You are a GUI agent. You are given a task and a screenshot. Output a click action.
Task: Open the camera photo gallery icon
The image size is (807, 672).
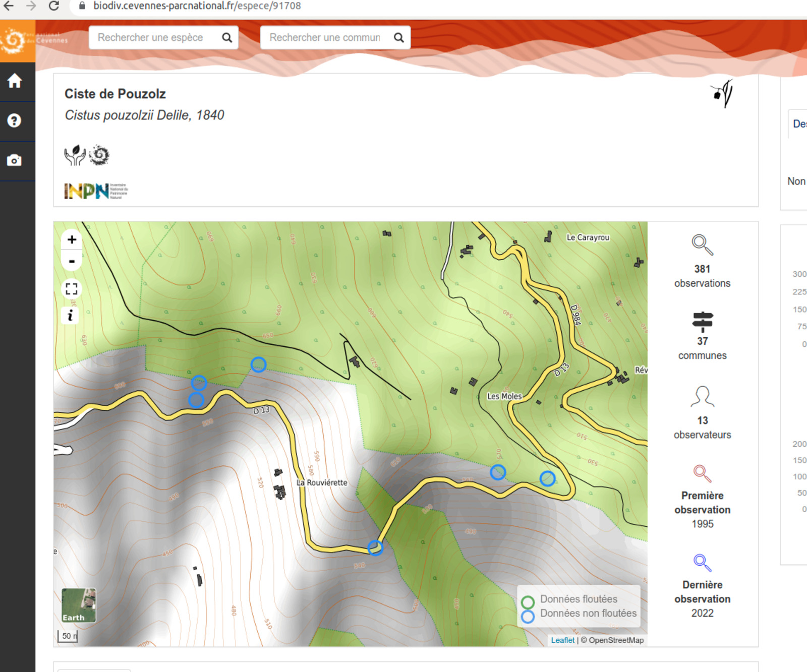coord(15,160)
